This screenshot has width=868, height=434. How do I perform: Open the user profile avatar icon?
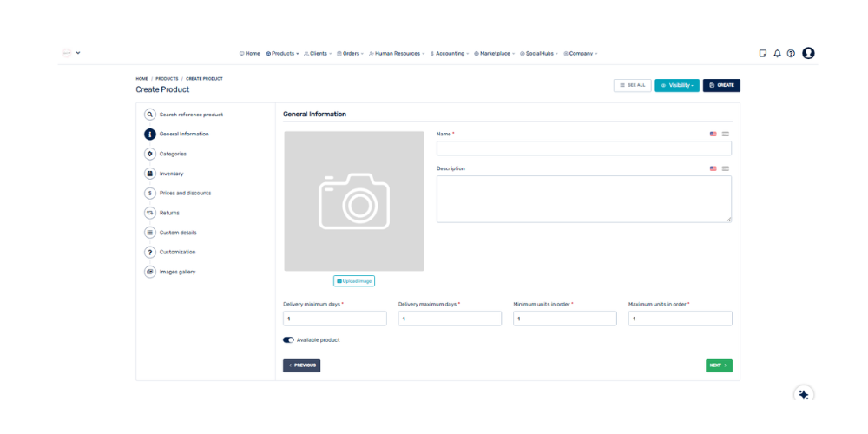[808, 53]
